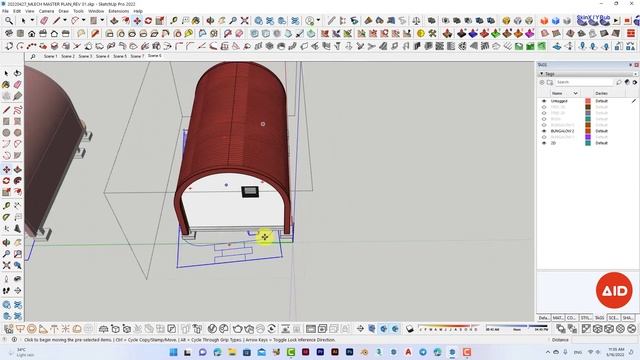640x360 pixels.
Task: Select the Follow Me tool in the left toolbar
Action: [x=17, y=181]
